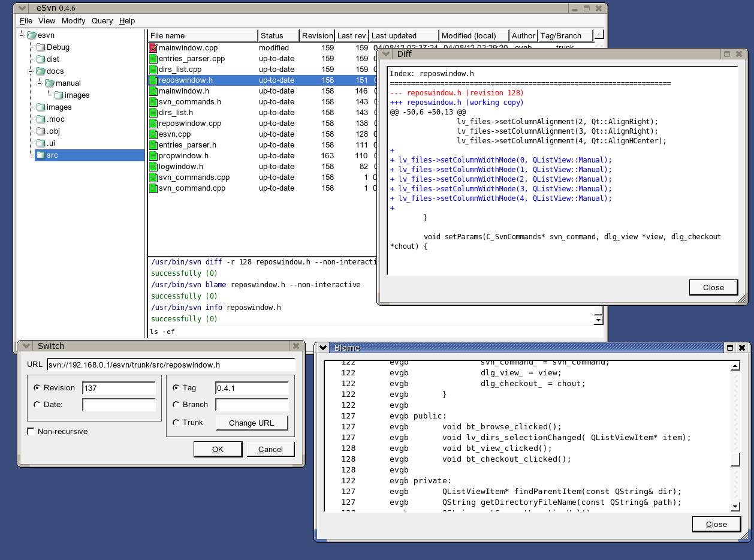754x560 pixels.
Task: Select the Branch radio button
Action: (x=176, y=404)
